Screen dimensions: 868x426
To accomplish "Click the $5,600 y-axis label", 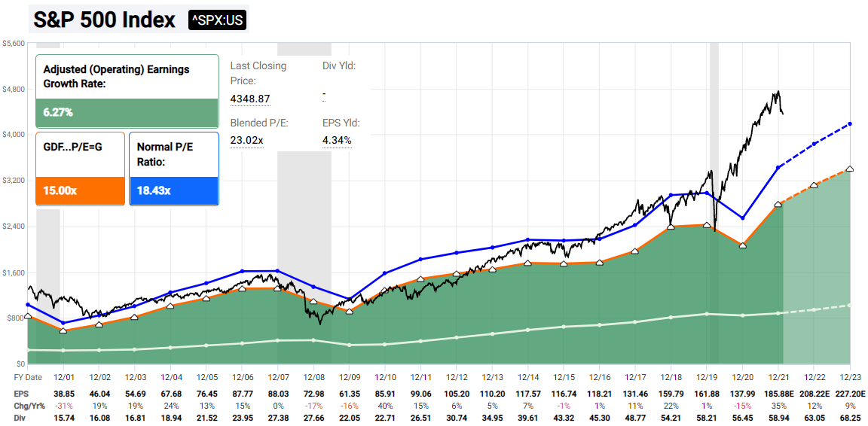I will coord(14,43).
